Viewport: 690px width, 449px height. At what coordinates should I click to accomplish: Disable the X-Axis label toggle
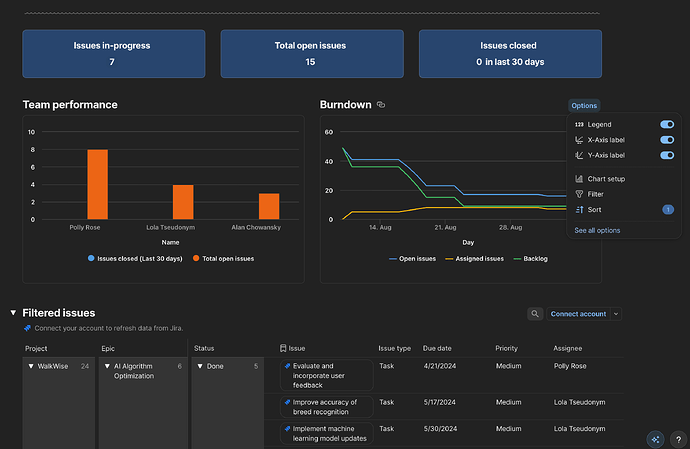[667, 140]
